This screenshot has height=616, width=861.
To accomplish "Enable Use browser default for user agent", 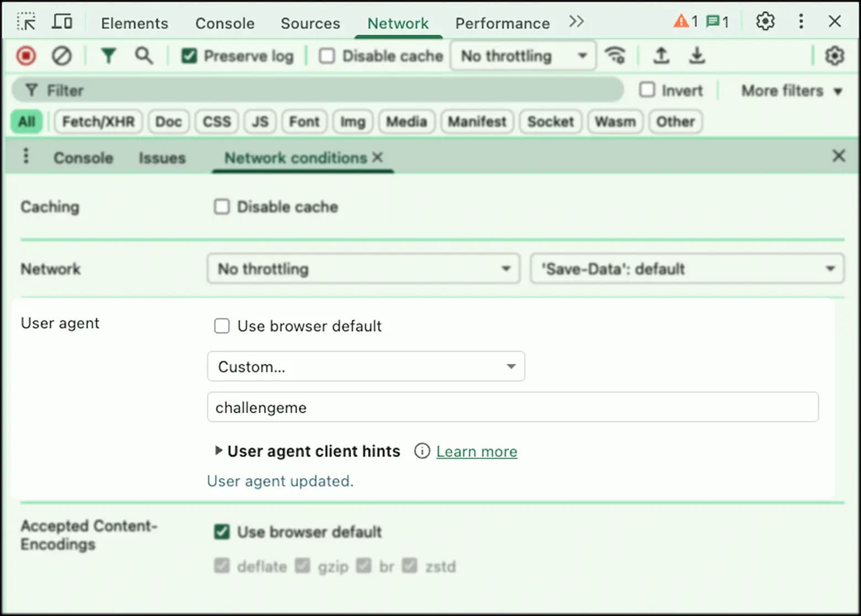I will tap(222, 326).
